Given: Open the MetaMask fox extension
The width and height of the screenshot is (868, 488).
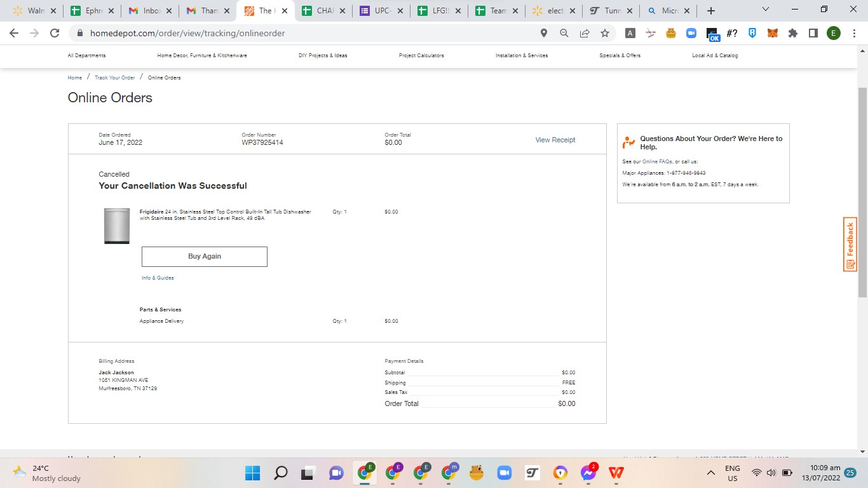Looking at the screenshot, I should (x=773, y=33).
